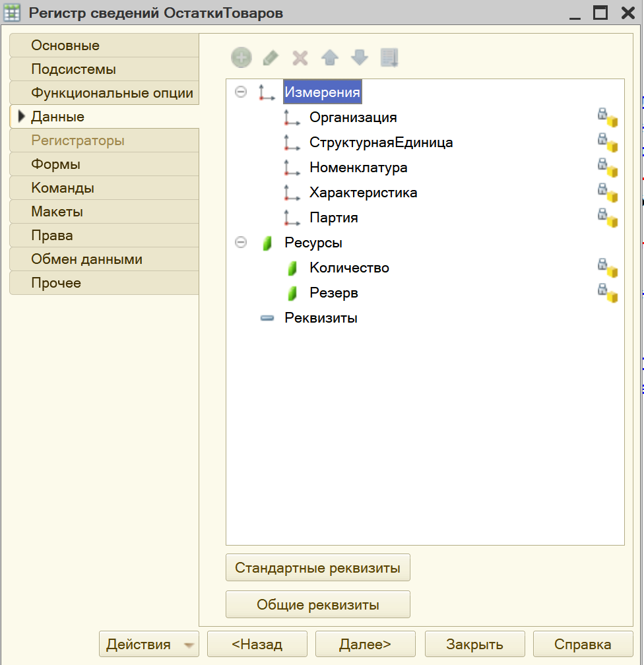Go back with the <Назад button
The image size is (644, 665).
tap(257, 644)
